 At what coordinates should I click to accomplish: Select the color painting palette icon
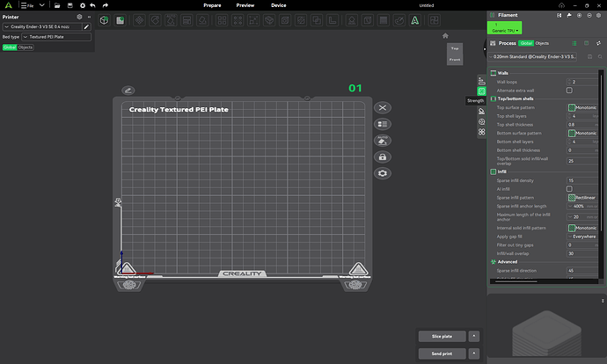pyautogui.click(x=399, y=20)
